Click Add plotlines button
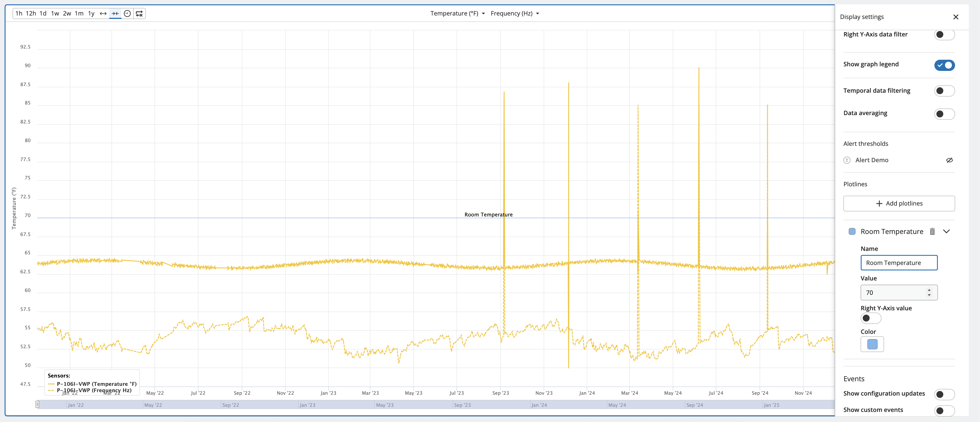980x422 pixels. tap(899, 203)
